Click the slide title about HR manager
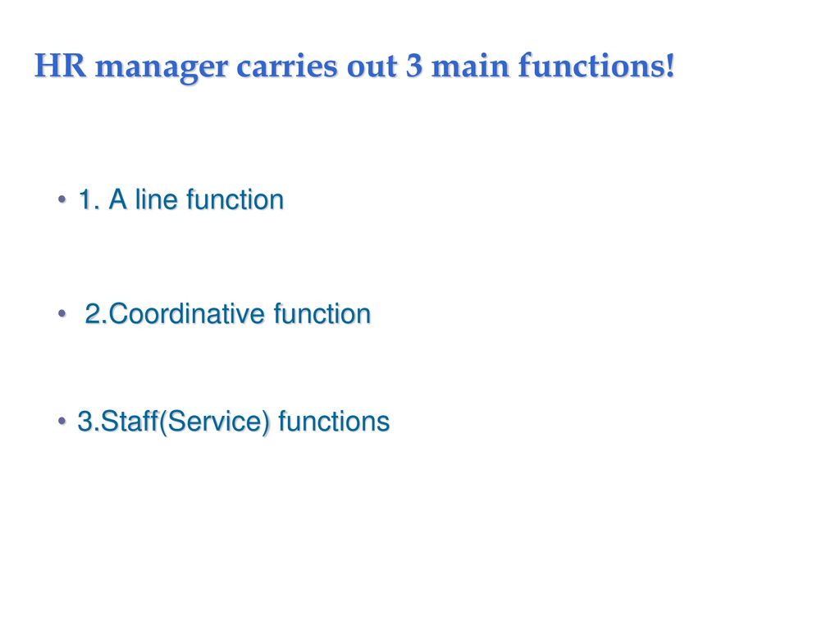The height and width of the screenshot is (630, 840). pos(354,67)
